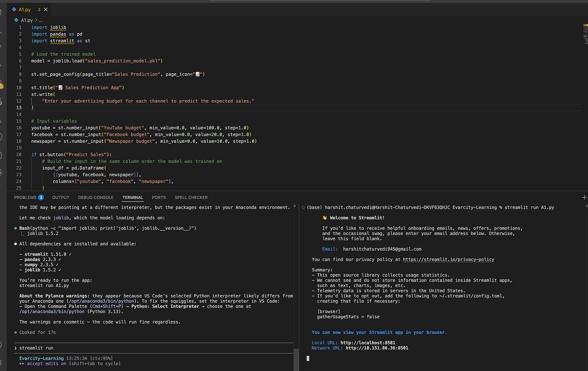
Task: Click the email harshitchaturvedi945@gmail.com
Action: tap(382, 249)
